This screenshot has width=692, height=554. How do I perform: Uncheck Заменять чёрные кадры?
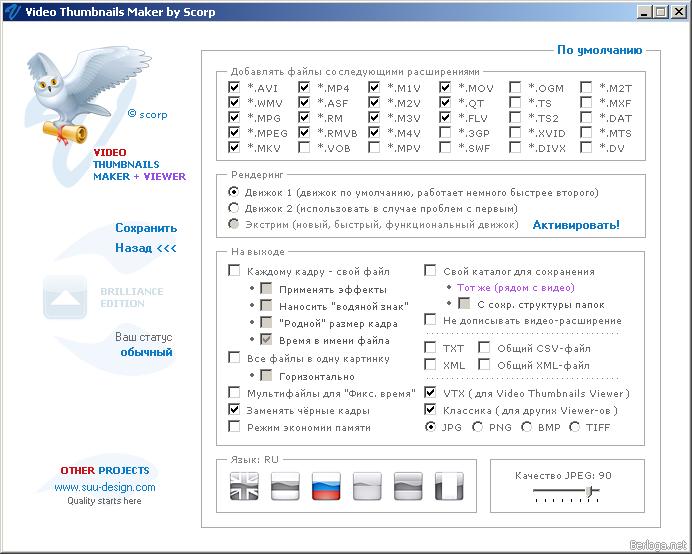[234, 409]
